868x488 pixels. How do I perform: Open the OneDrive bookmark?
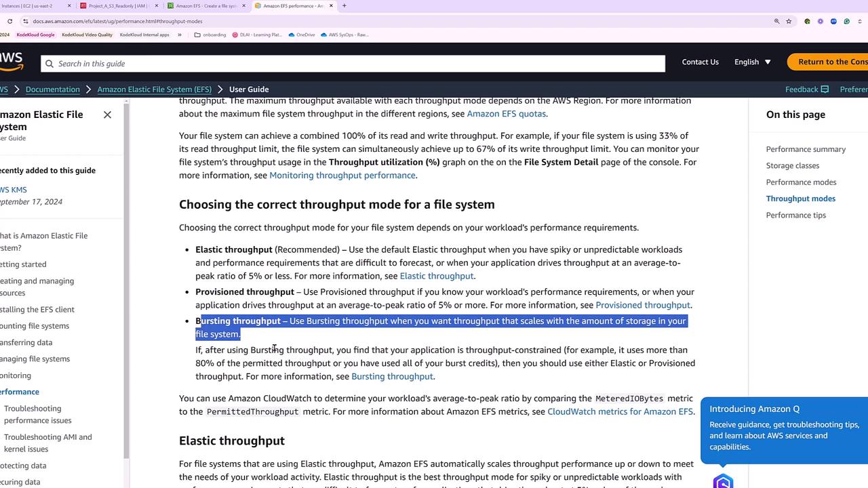click(x=302, y=35)
